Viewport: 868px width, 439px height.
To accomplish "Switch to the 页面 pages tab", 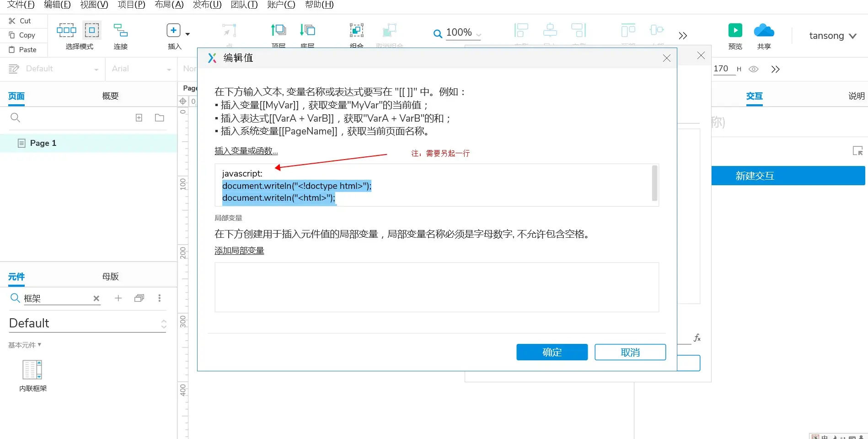I will 16,96.
